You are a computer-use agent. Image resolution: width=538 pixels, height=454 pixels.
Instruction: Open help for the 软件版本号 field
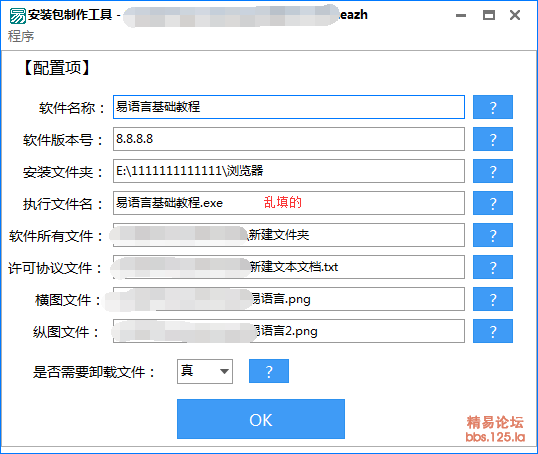pos(493,139)
